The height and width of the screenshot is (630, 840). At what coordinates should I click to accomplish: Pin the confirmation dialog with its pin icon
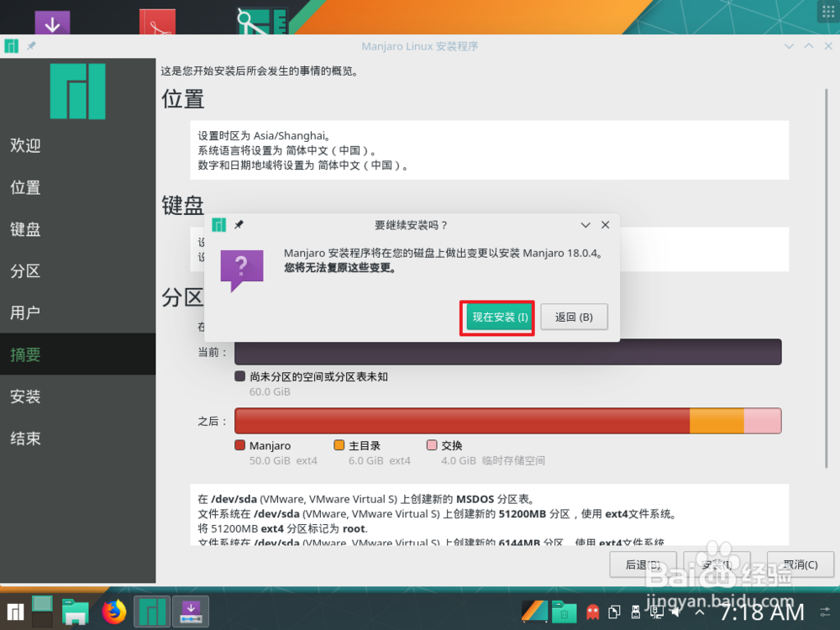[239, 225]
